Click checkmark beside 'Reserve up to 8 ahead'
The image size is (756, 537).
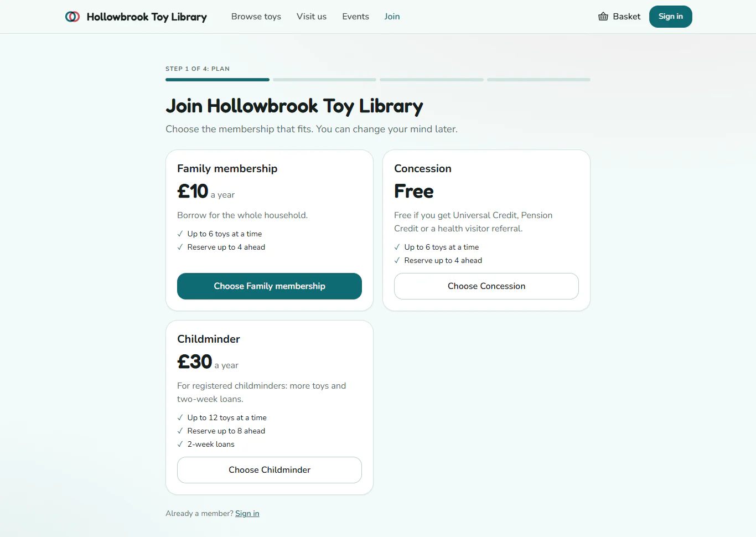180,431
